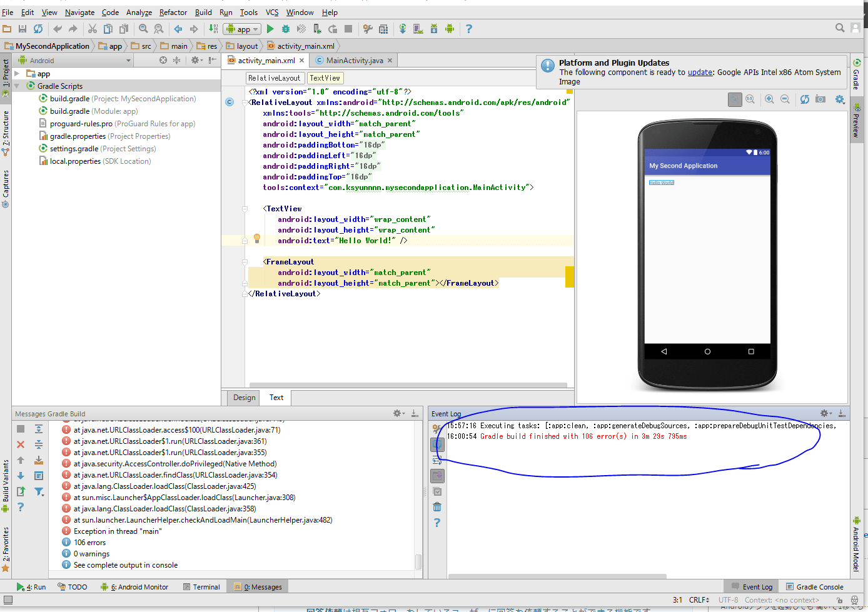
Task: Open Gradle side tool window
Action: (857, 74)
